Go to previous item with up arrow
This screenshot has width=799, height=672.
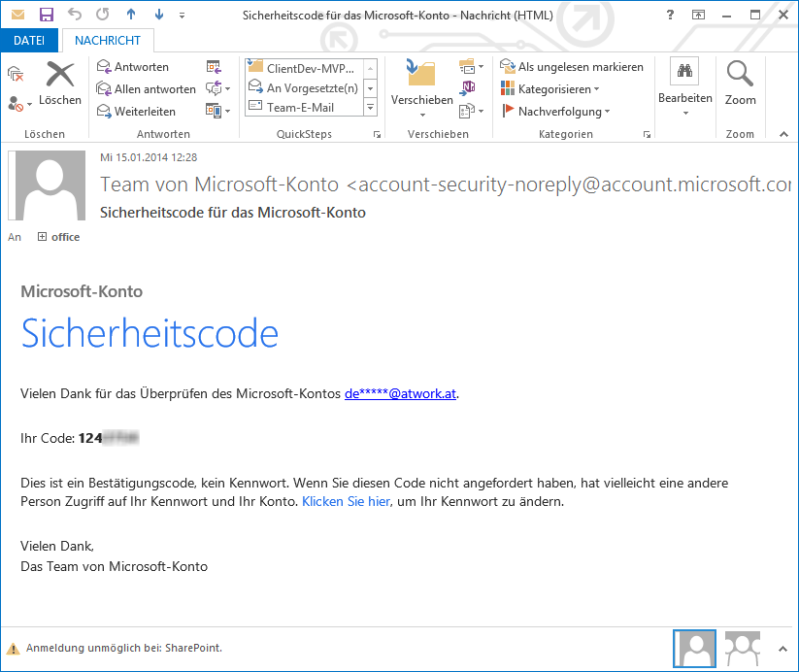click(x=131, y=15)
